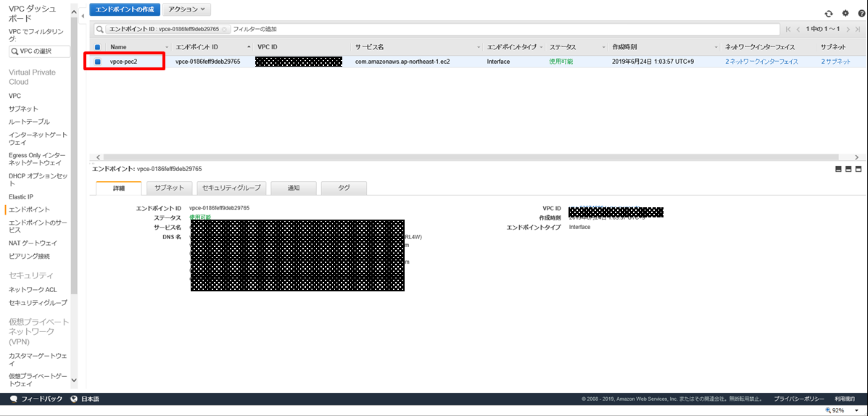Viewport: 868px width, 416px height.
Task: Open the アクション dropdown menu
Action: pos(186,9)
